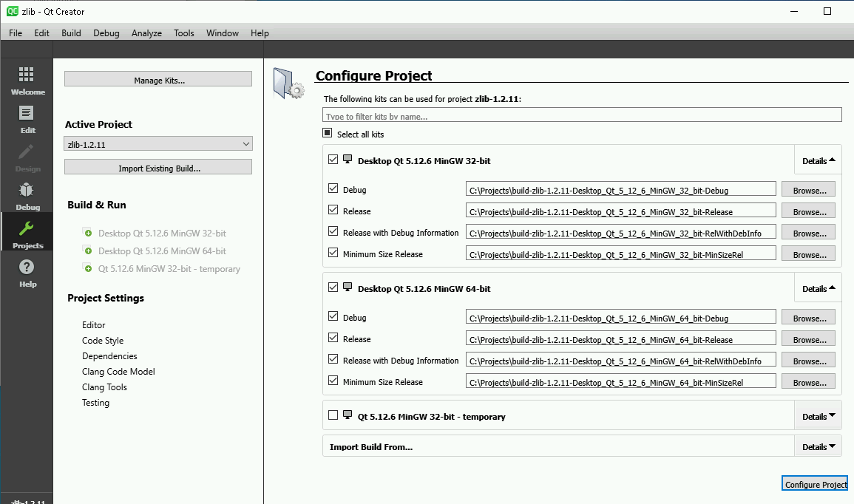
Task: Open the Design mode
Action: pyautogui.click(x=27, y=158)
